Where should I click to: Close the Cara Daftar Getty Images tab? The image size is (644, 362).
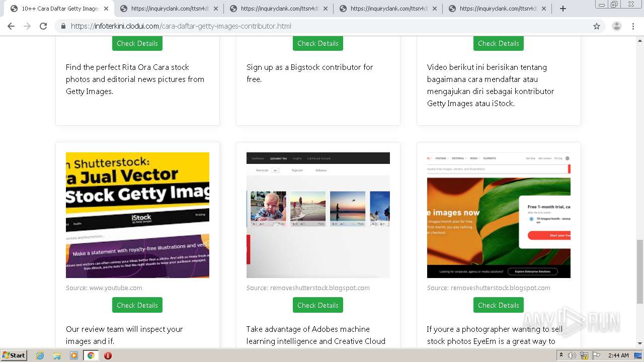[x=106, y=9]
